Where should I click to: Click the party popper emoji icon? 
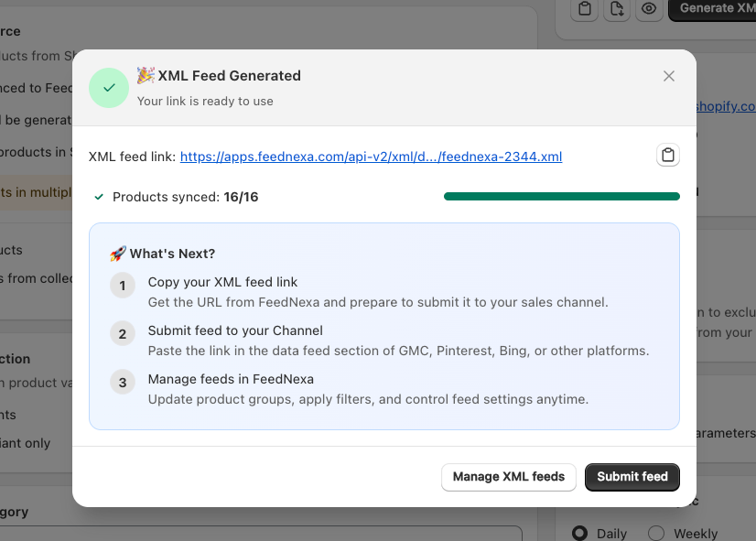click(x=146, y=76)
